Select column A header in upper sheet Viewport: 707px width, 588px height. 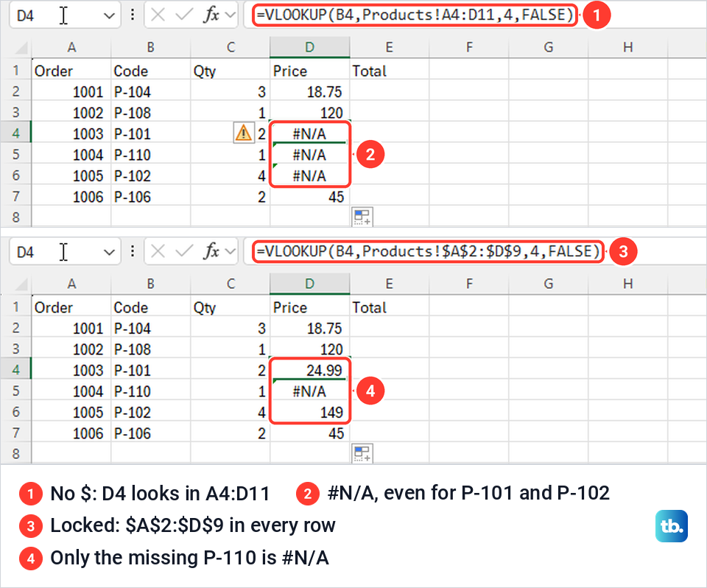pyautogui.click(x=71, y=47)
